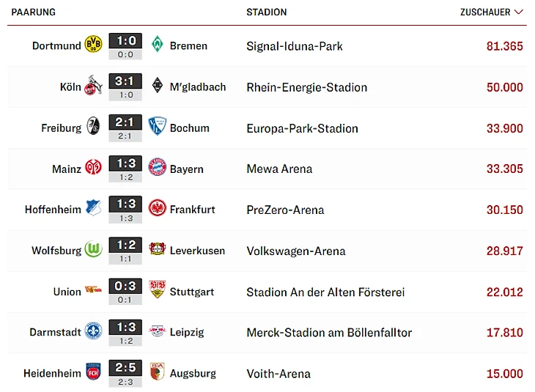Click the Stadion column header

[x=267, y=12]
